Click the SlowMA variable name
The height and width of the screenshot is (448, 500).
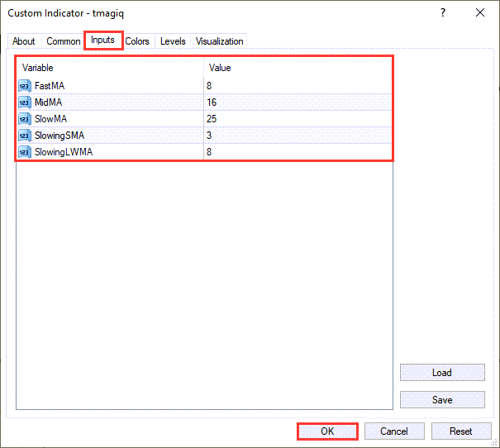coord(51,119)
